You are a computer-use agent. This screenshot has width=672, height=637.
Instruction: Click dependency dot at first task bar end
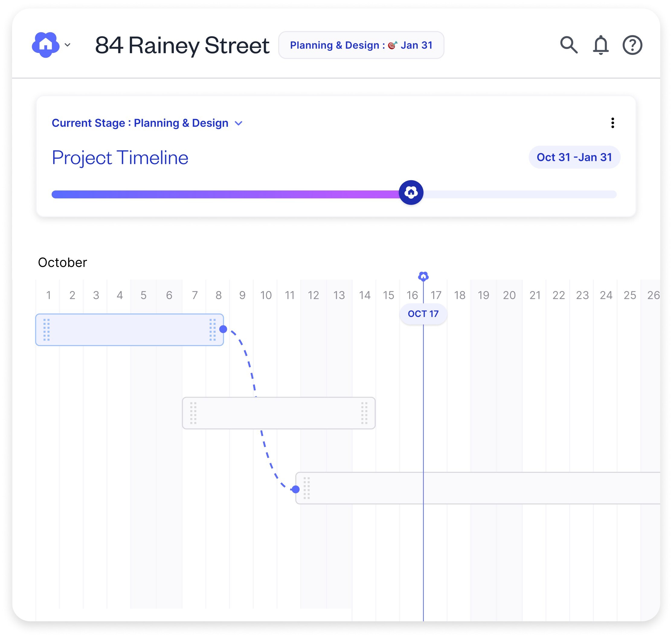coord(223,329)
